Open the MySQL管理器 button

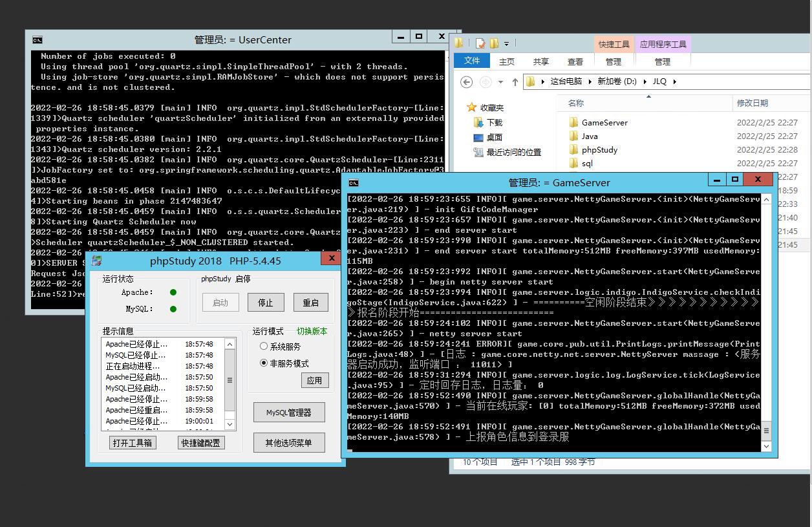pyautogui.click(x=289, y=412)
